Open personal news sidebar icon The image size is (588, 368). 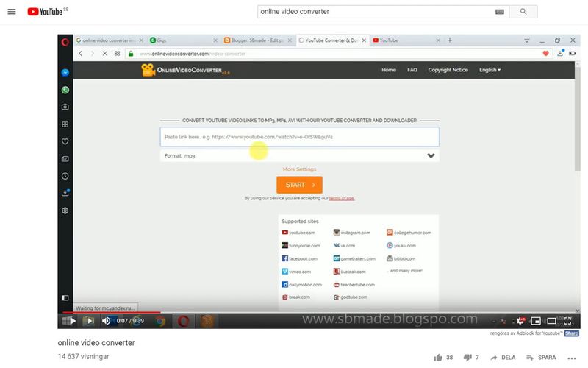65,159
